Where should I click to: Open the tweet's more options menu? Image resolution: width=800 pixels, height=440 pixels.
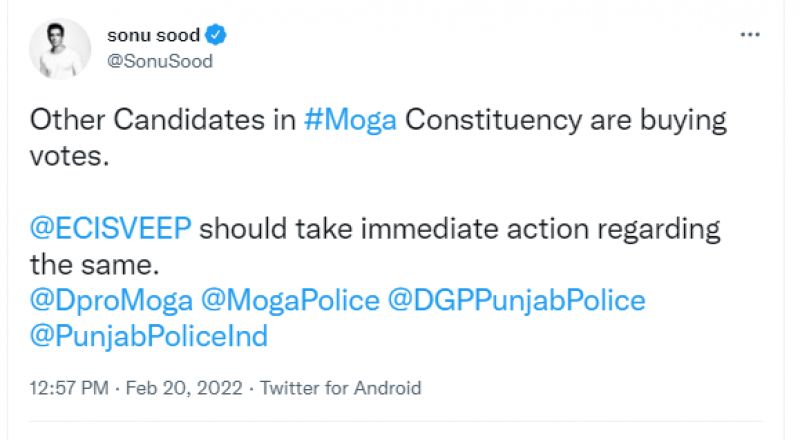click(x=750, y=36)
